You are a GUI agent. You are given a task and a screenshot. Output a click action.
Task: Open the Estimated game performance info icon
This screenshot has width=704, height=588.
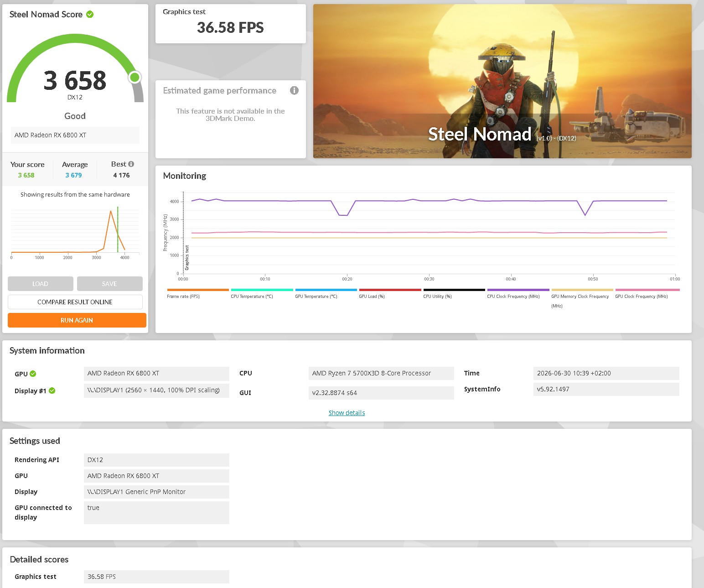pos(294,90)
